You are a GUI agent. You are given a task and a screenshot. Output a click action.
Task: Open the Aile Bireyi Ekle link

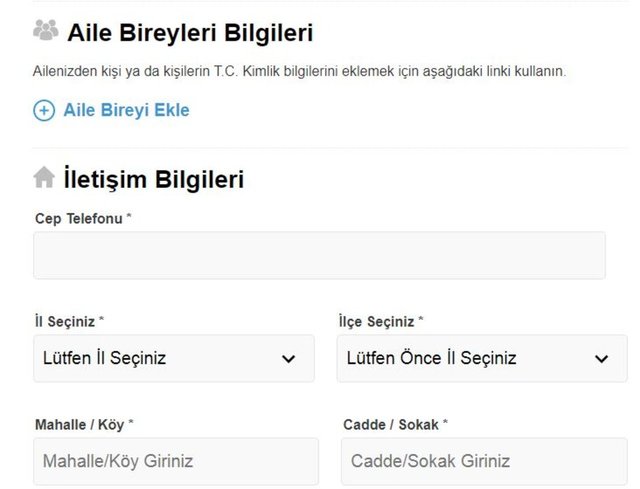[x=126, y=110]
